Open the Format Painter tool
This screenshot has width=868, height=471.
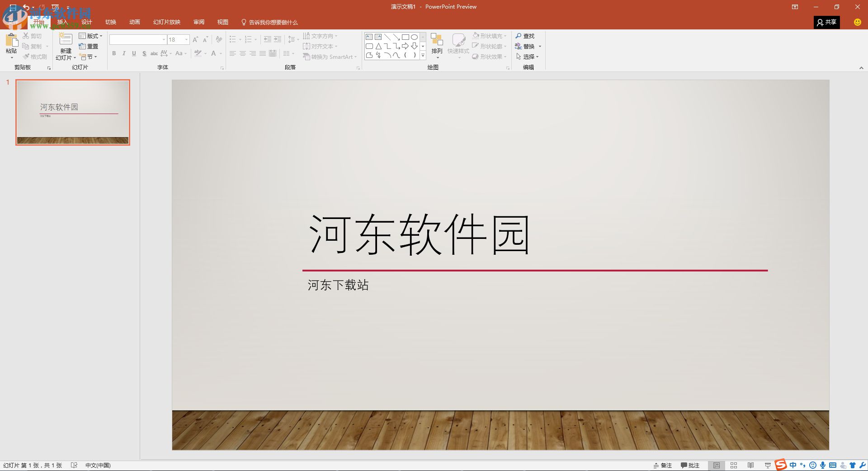click(x=35, y=56)
